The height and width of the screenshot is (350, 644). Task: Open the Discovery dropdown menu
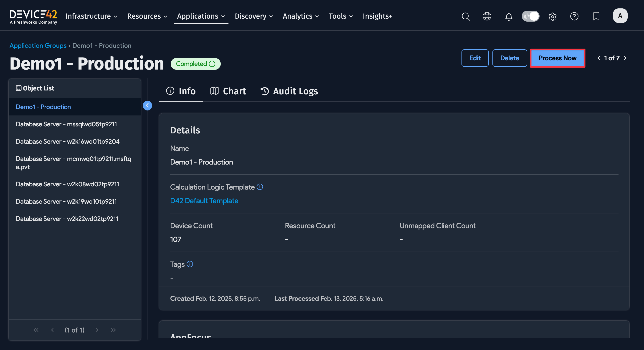pyautogui.click(x=254, y=16)
